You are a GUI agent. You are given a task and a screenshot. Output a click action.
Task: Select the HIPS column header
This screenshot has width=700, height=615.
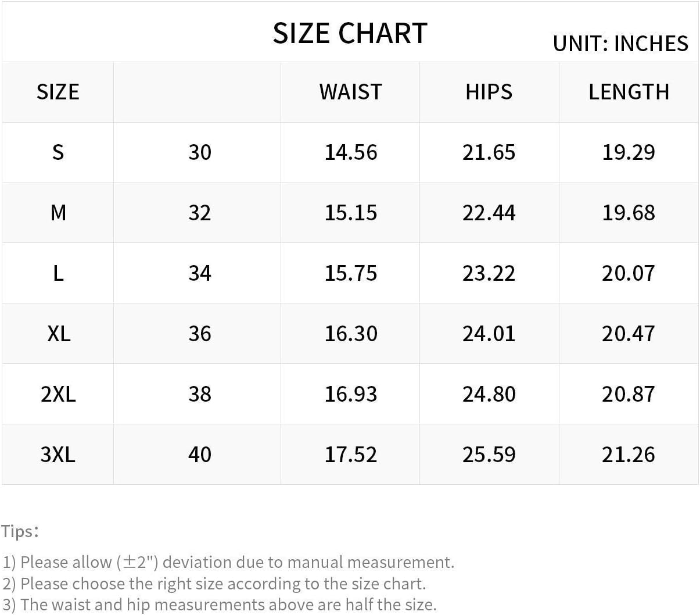(x=489, y=92)
